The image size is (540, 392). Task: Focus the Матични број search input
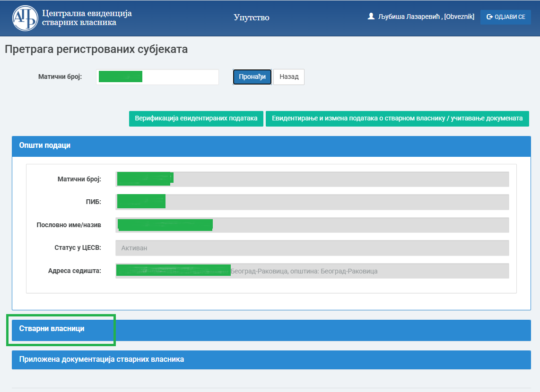coord(157,77)
